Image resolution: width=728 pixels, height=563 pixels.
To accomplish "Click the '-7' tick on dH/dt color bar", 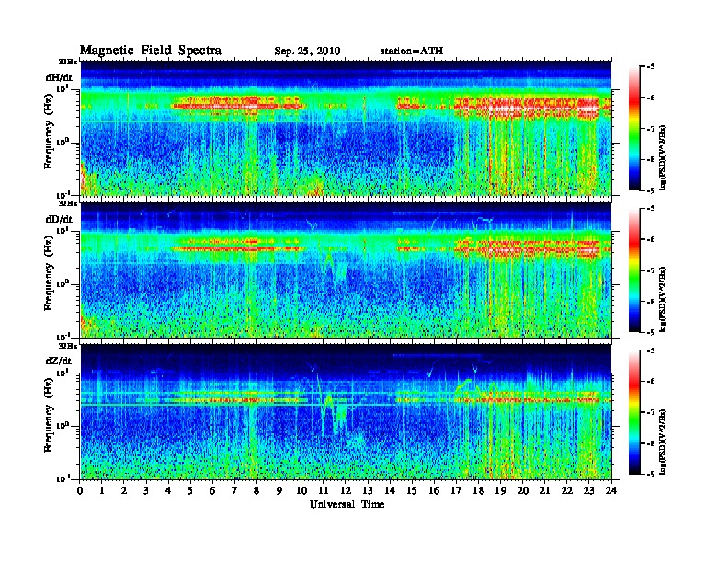I will point(651,129).
